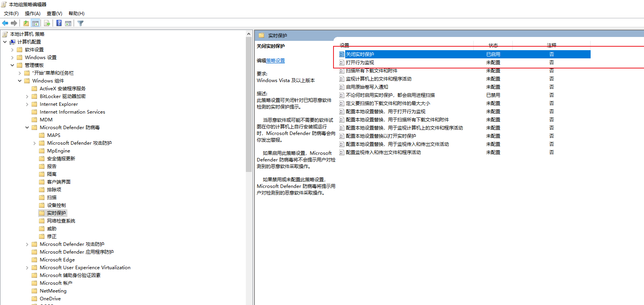644x305 pixels.
Task: Click the tree pane scroll up arrow
Action: [x=249, y=34]
